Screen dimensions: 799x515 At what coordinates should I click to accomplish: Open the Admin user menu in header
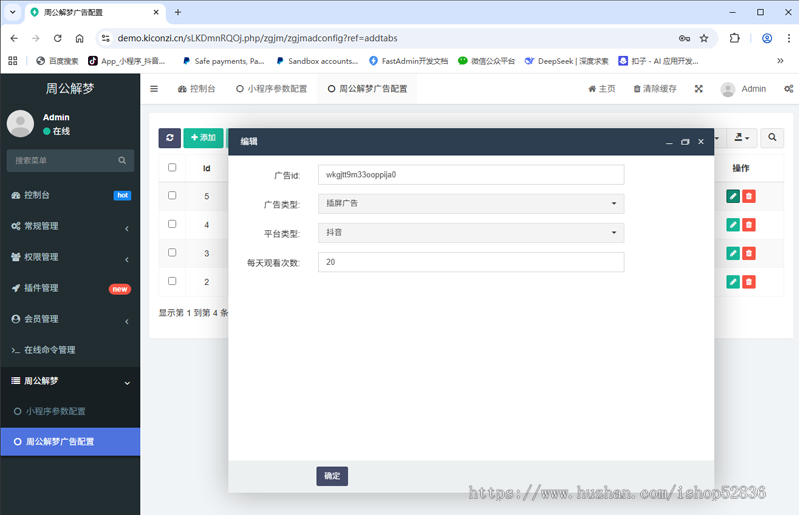(743, 89)
